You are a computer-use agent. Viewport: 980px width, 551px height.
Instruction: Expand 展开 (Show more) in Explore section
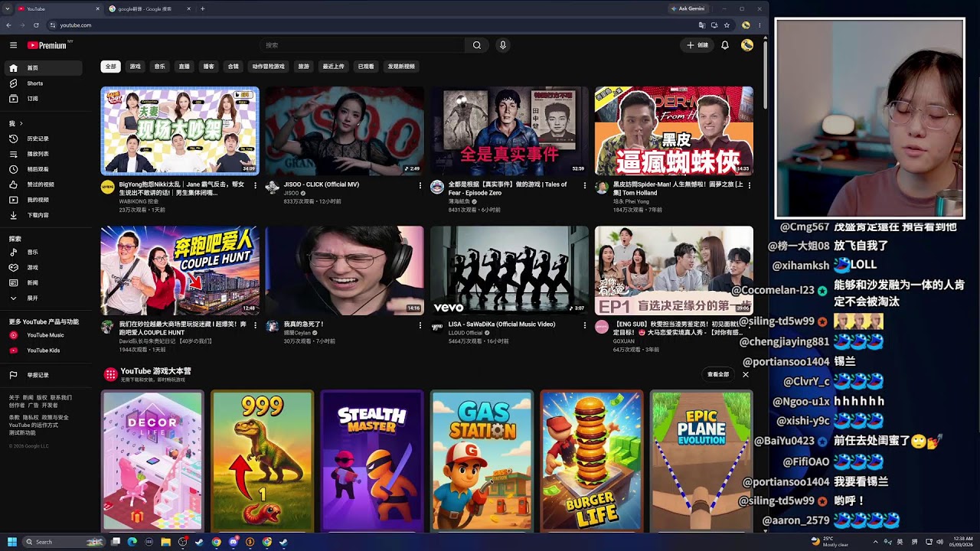click(x=44, y=298)
